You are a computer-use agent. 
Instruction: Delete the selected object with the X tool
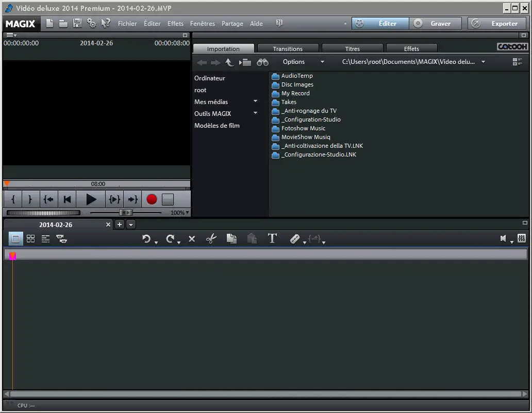[x=192, y=239]
